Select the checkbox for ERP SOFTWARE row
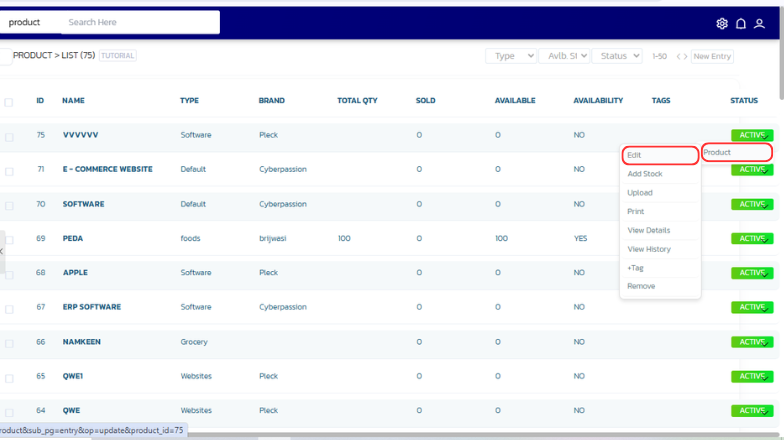Viewport: 784px width, 440px height. tap(9, 309)
